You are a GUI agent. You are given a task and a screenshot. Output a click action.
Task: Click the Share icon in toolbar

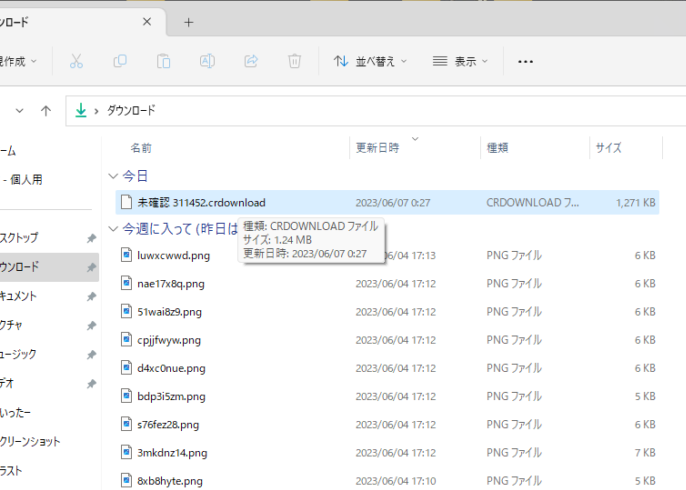(251, 61)
